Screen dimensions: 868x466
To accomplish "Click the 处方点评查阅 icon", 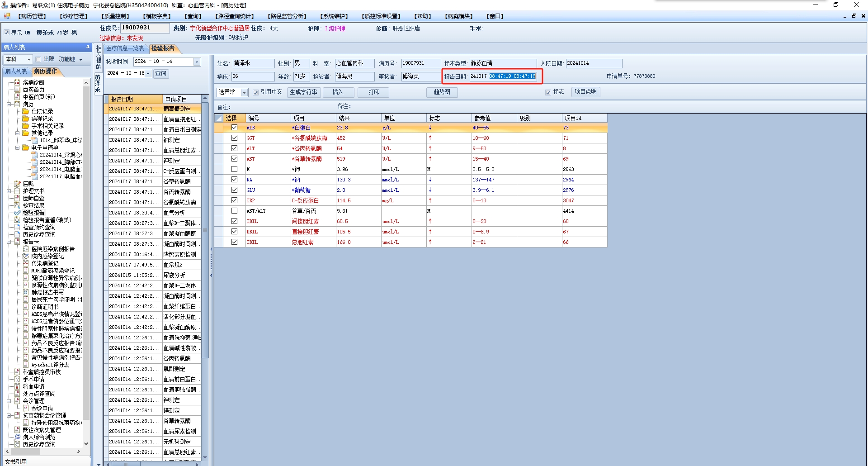I will point(17,394).
